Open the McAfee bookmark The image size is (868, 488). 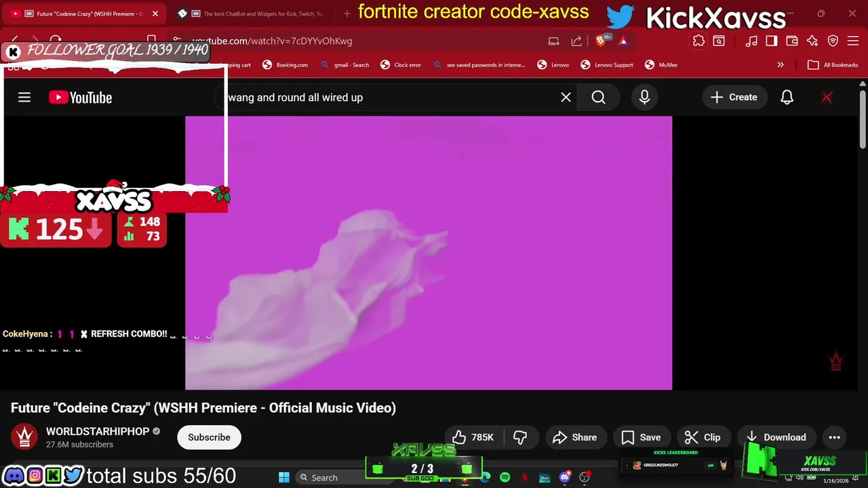[661, 65]
